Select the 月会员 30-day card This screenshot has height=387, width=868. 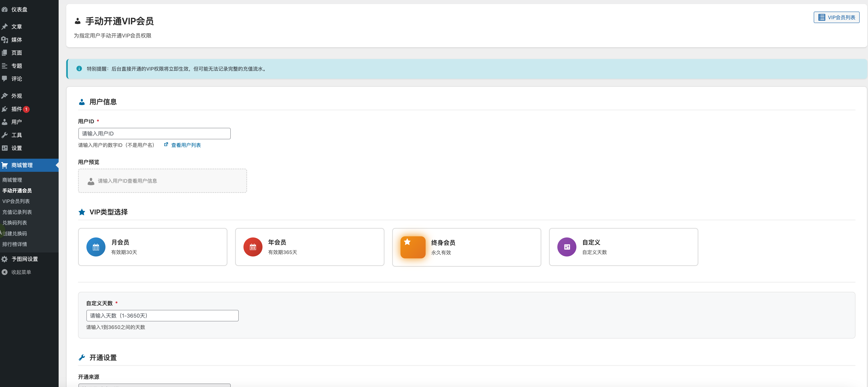(153, 247)
